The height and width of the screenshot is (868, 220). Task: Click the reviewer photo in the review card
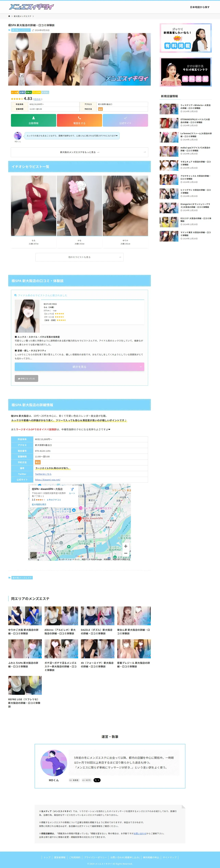point(27,316)
